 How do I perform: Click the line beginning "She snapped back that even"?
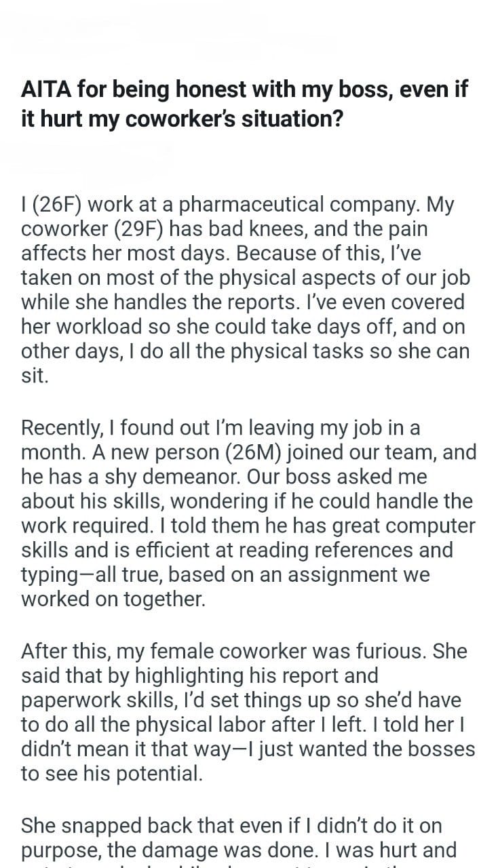coord(231,825)
